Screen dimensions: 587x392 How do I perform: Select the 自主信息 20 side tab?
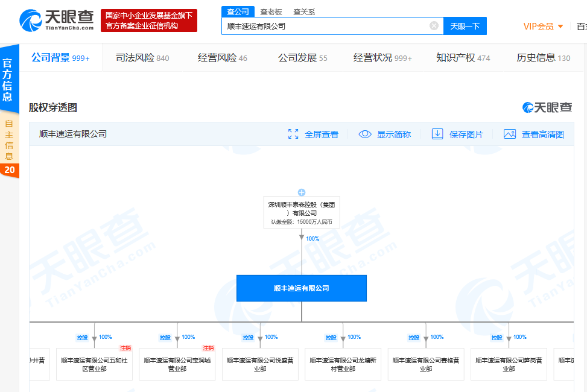pyautogui.click(x=9, y=146)
